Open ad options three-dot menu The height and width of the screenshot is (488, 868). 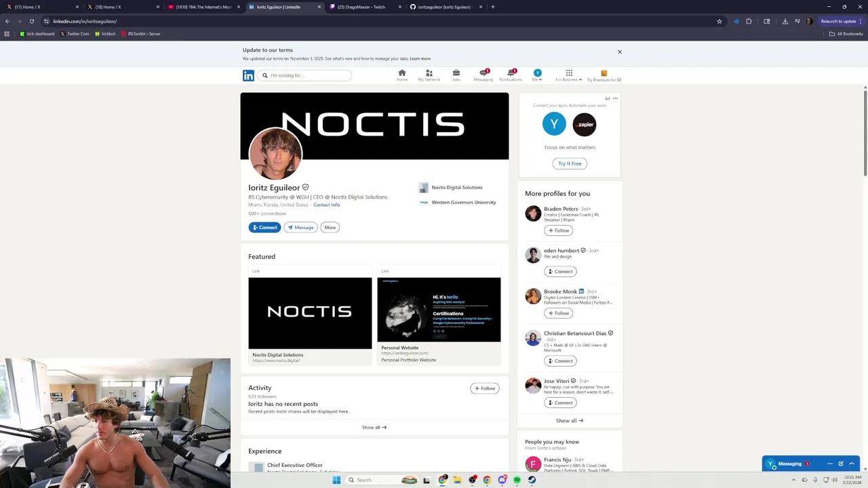click(616, 98)
